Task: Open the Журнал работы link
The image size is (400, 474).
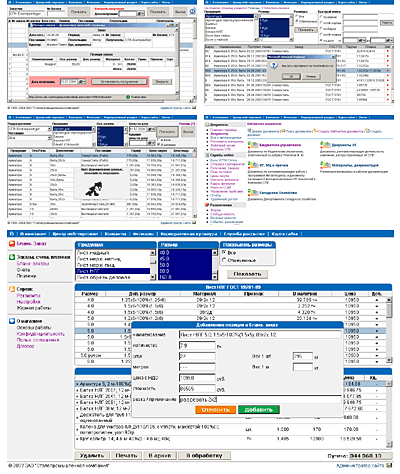Action: click(34, 308)
